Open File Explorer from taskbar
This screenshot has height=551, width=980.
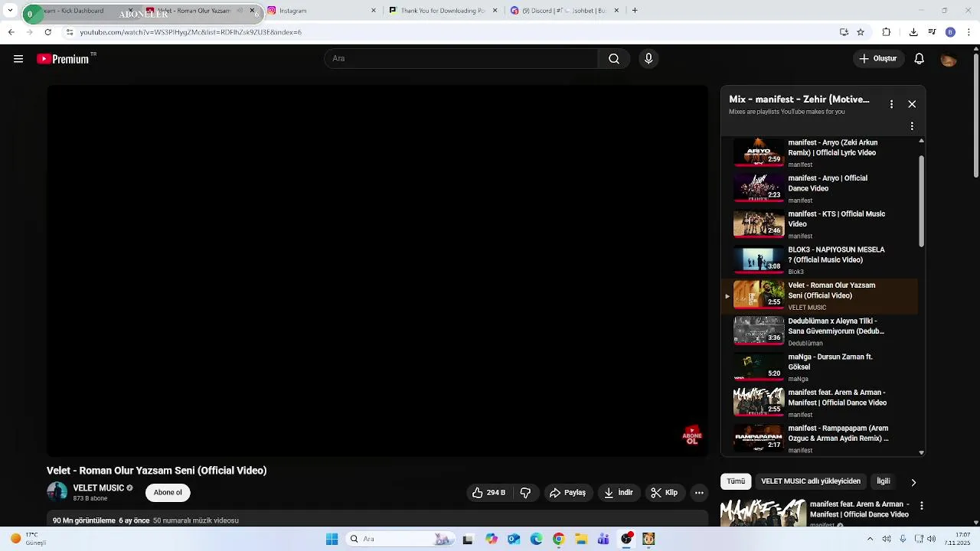[581, 540]
